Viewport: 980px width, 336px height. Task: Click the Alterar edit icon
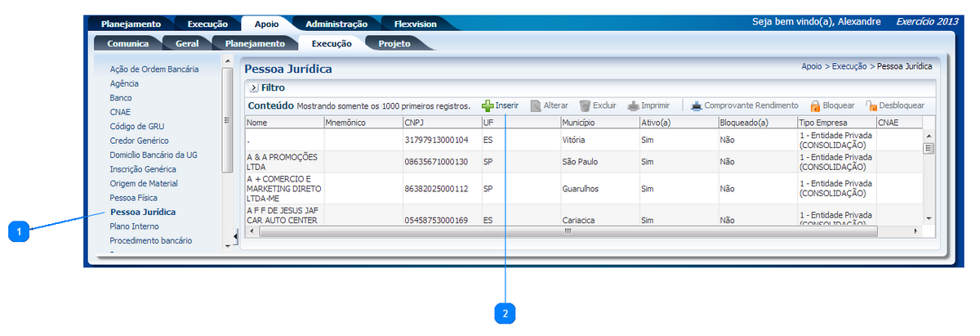click(536, 105)
